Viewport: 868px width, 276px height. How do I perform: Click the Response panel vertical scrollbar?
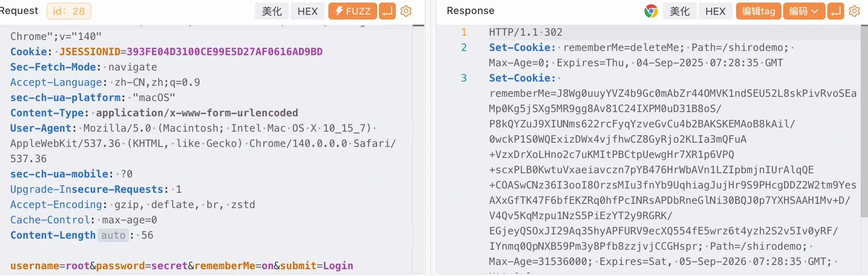click(x=864, y=127)
